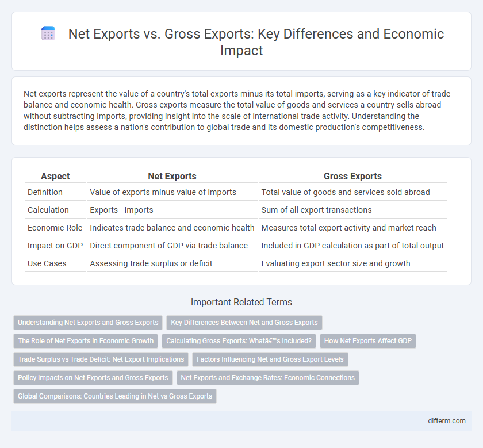Click the difterm.com footer text
483x448 pixels.
(x=447, y=421)
